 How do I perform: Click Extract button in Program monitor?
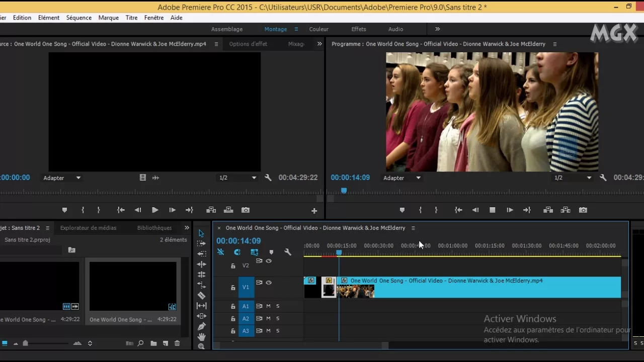click(566, 210)
